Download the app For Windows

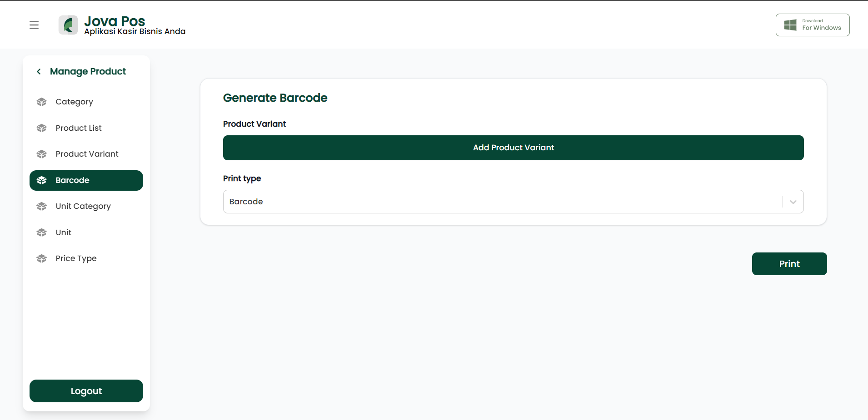(813, 25)
